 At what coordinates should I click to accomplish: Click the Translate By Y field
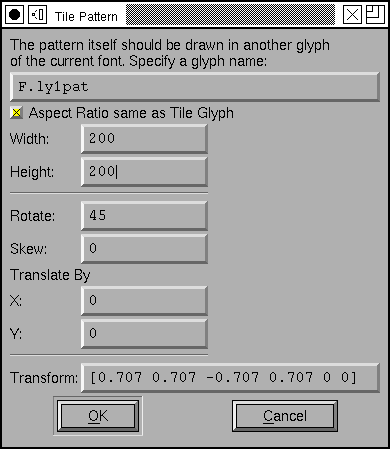(x=144, y=333)
